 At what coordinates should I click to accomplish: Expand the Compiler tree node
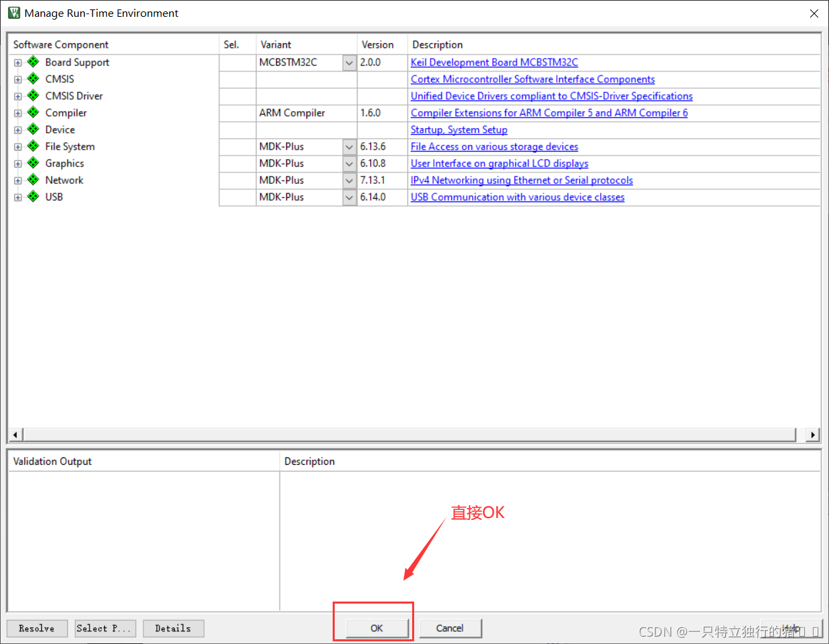point(18,113)
